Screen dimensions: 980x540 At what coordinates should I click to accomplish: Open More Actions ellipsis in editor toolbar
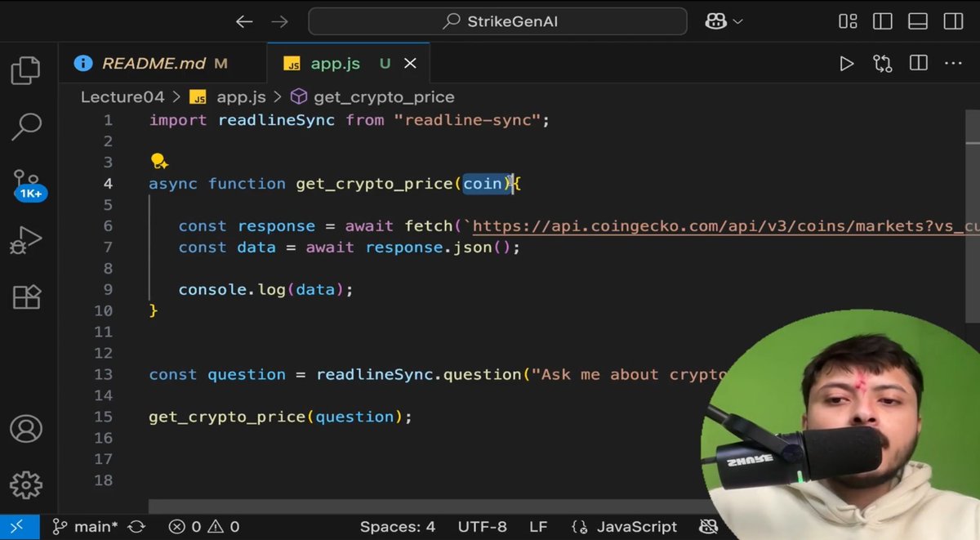coord(953,63)
